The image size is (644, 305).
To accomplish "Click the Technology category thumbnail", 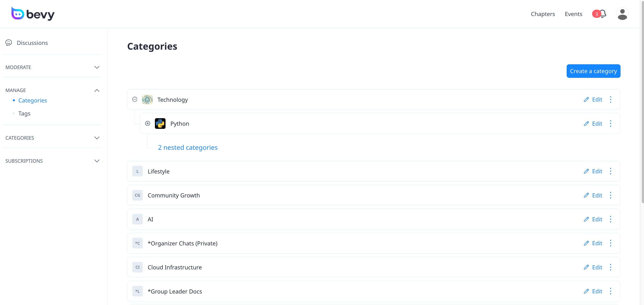I will click(x=147, y=99).
